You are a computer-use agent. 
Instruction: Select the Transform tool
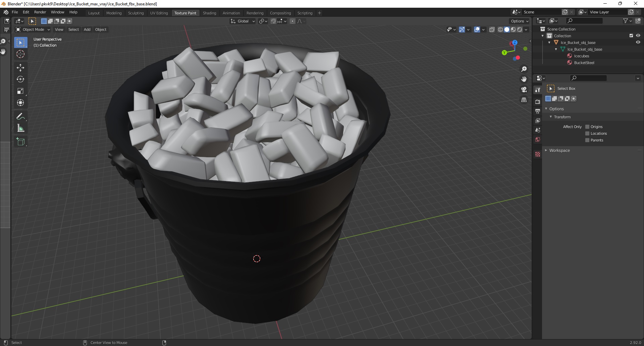(x=20, y=103)
